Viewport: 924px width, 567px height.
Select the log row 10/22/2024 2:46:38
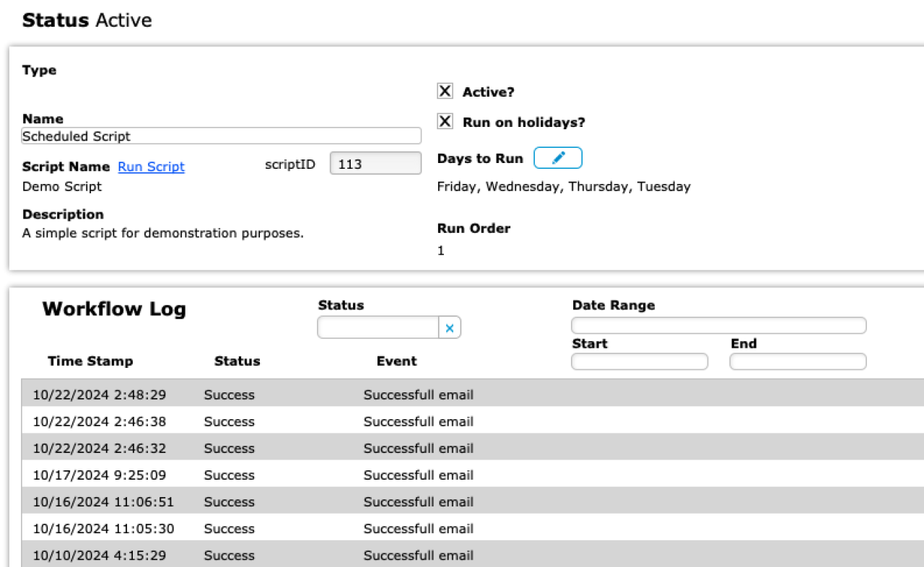click(x=473, y=421)
